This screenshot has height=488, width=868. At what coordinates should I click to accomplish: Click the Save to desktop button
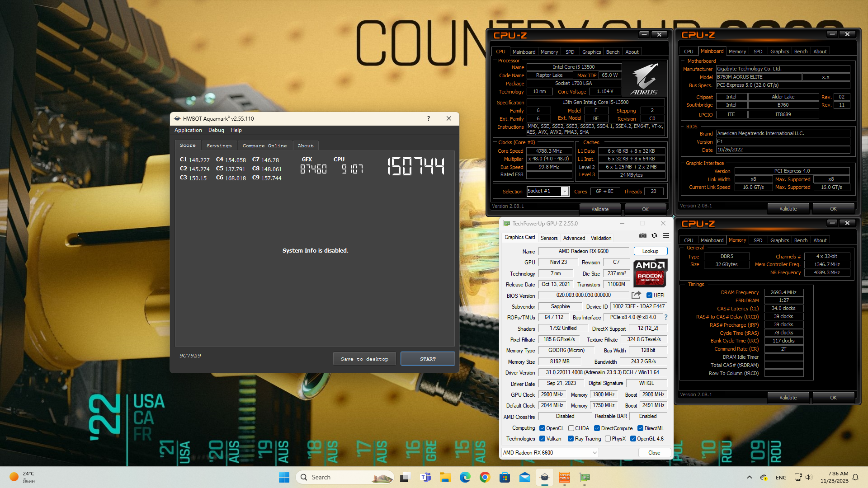[364, 359]
